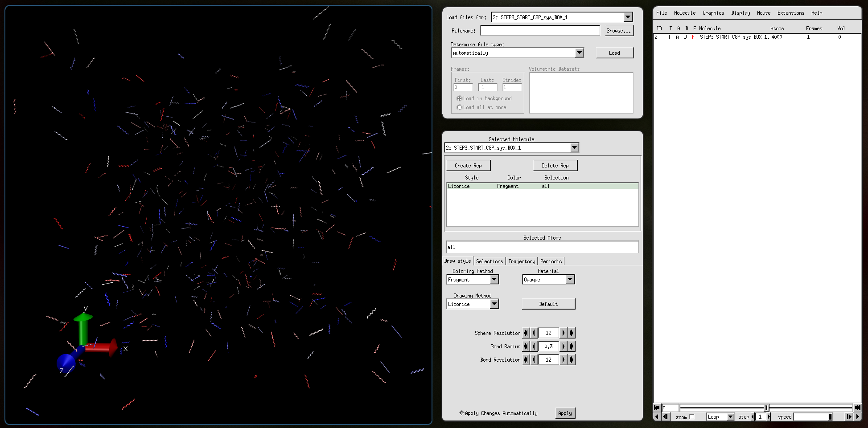Toggle Apply Changes Automatically
This screenshot has width=868, height=428.
pos(461,413)
